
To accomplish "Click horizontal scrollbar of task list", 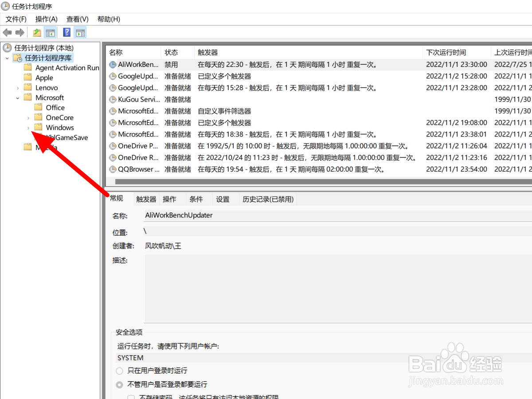I will (323, 181).
